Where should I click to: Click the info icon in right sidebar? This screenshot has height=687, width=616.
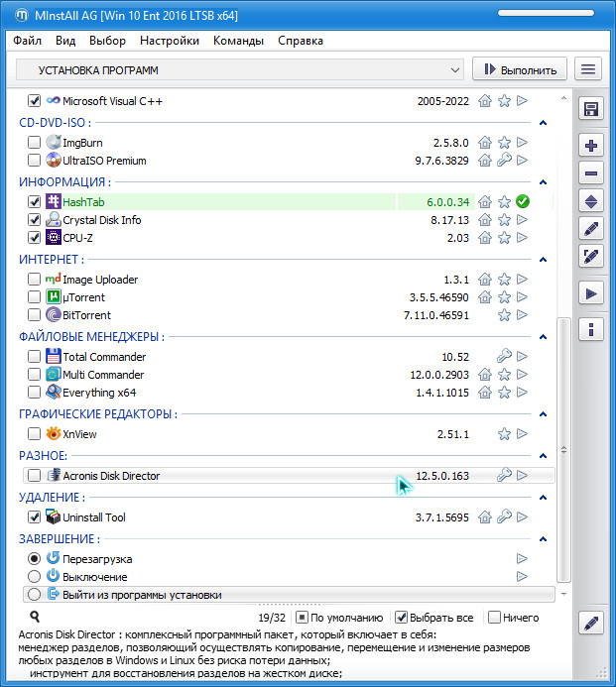click(591, 329)
